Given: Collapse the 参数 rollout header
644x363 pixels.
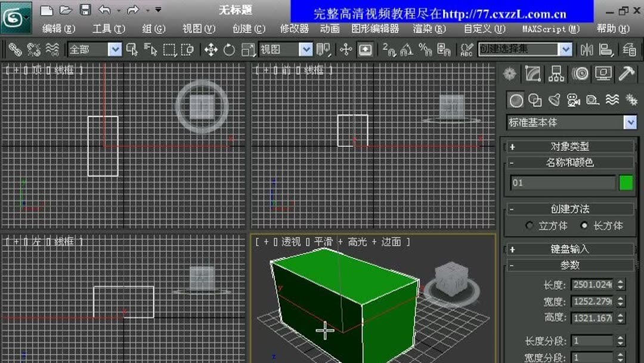Looking at the screenshot, I should [570, 265].
